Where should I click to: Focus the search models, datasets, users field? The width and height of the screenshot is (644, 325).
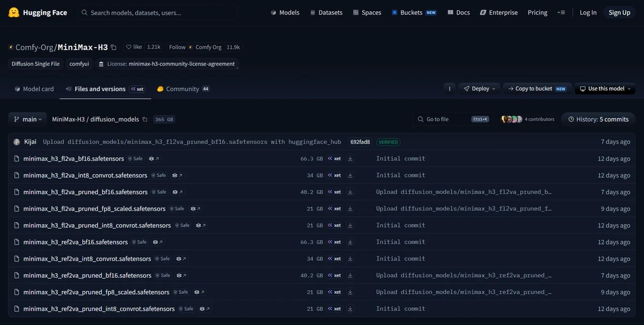(157, 12)
